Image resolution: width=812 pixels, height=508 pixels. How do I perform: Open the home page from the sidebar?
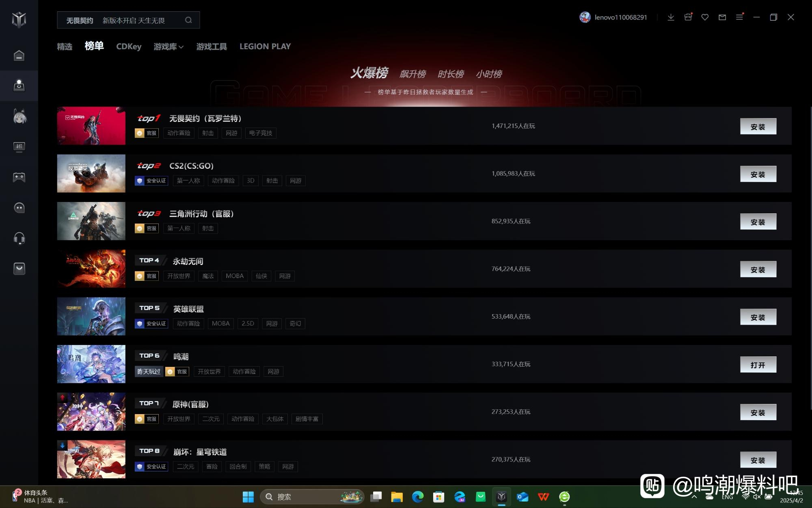coord(19,55)
